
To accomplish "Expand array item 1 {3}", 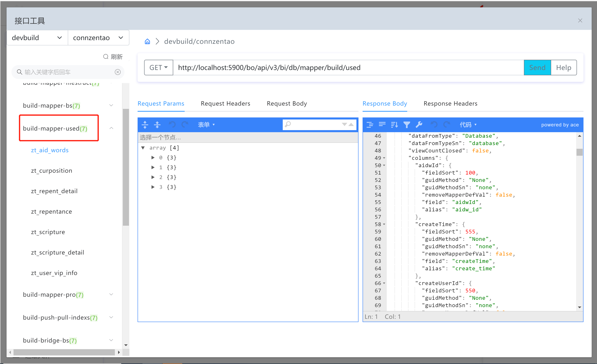I will pos(153,167).
